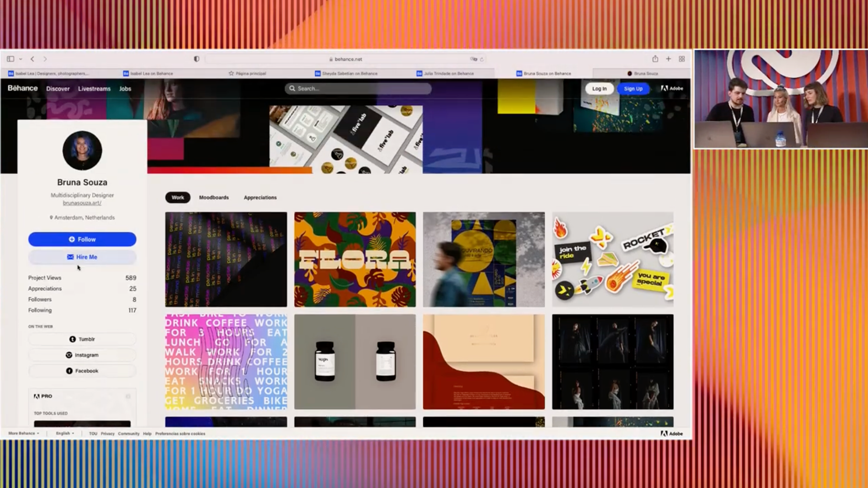Click the translate icon in address bar

(x=473, y=59)
